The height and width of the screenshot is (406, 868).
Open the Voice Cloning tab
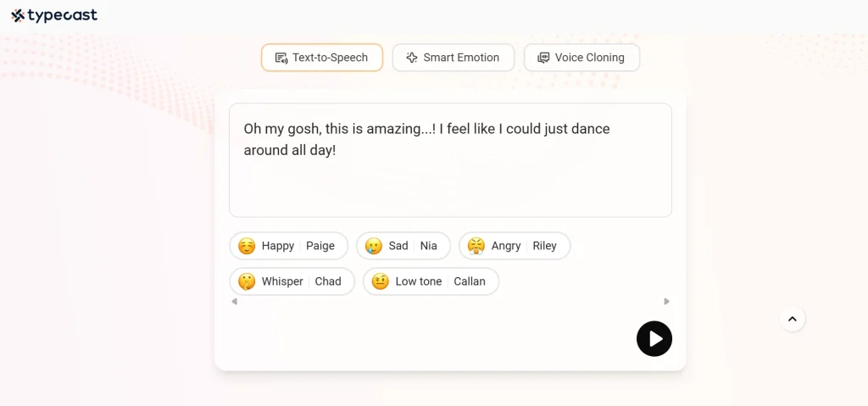pos(582,58)
